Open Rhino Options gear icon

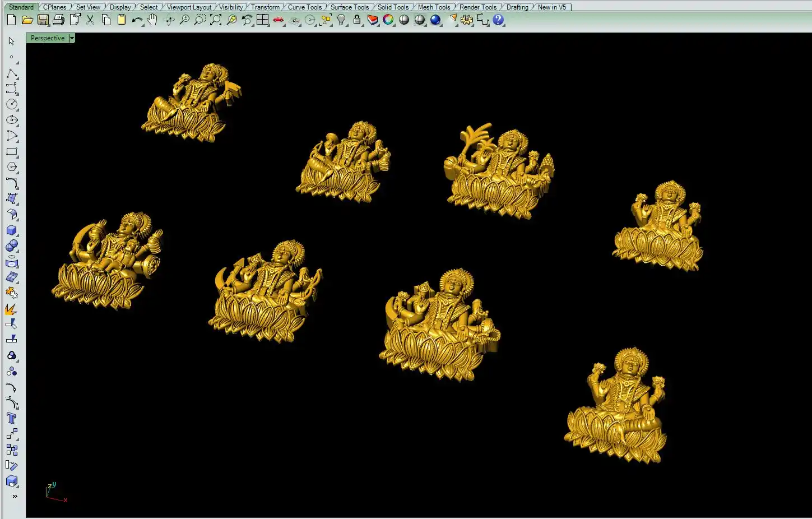[x=466, y=20]
